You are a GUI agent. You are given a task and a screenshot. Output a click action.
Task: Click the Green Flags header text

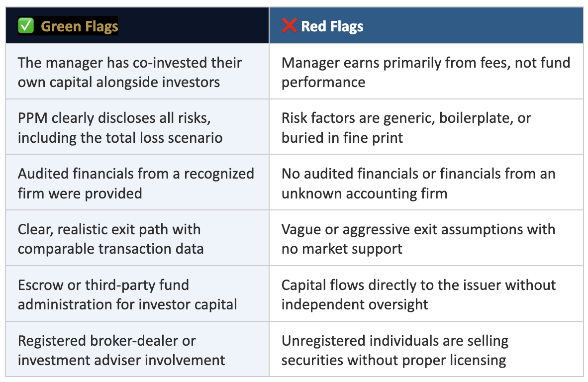80,26
